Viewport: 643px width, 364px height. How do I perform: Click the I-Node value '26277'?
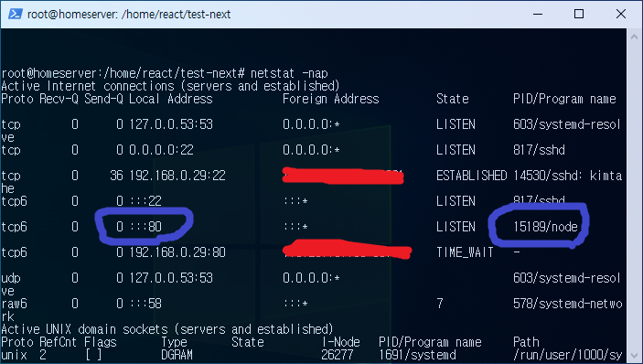(338, 355)
